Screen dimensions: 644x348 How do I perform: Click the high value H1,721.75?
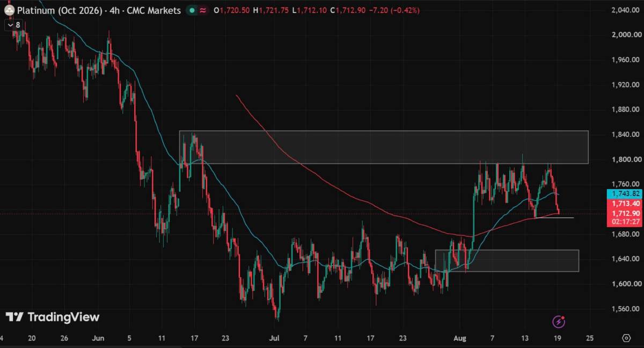[x=272, y=10]
